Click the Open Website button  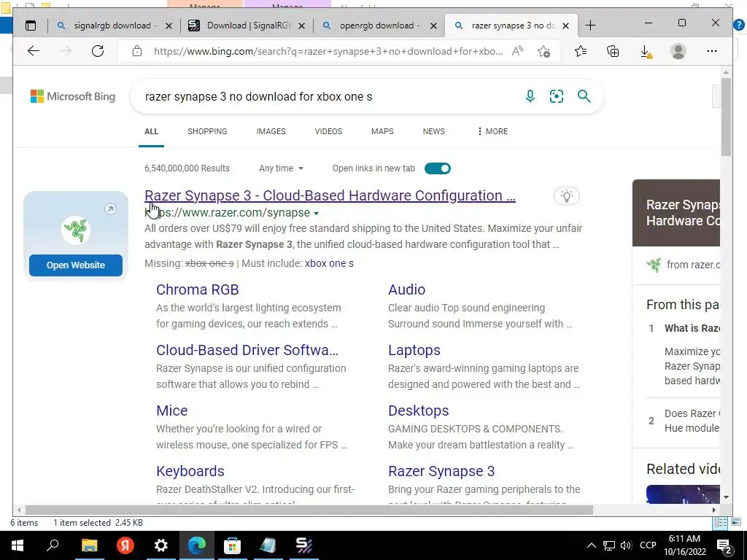coord(76,265)
